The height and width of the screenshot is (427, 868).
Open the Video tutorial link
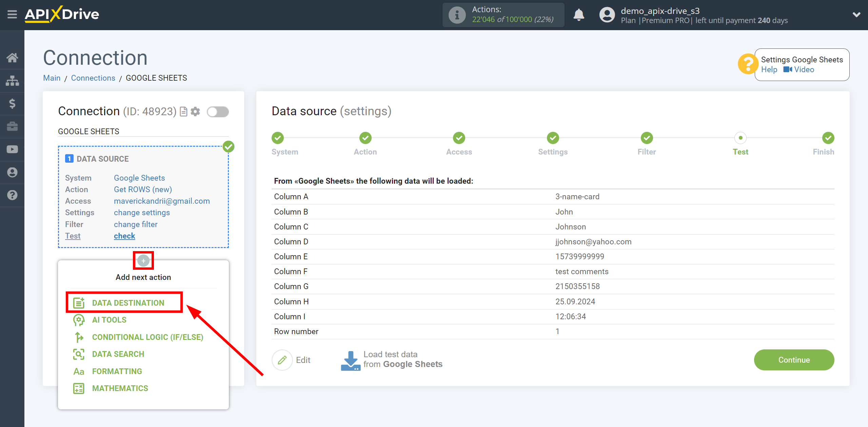pos(798,69)
